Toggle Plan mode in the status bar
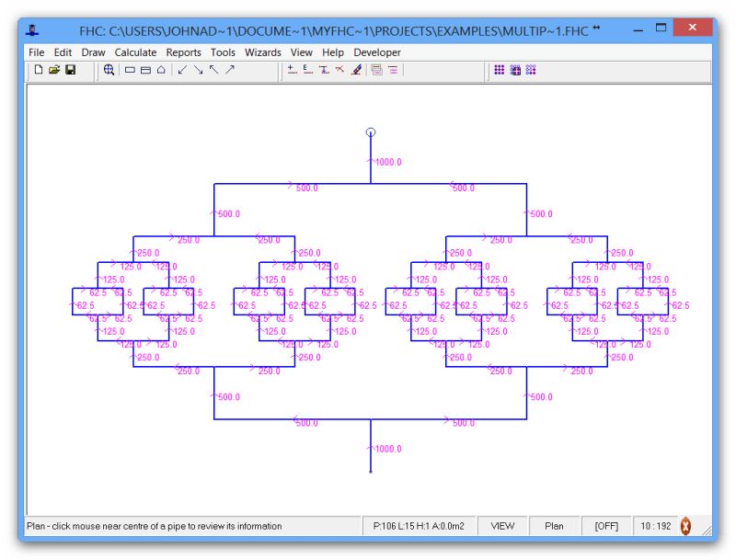This screenshot has width=736, height=560. coord(556,526)
